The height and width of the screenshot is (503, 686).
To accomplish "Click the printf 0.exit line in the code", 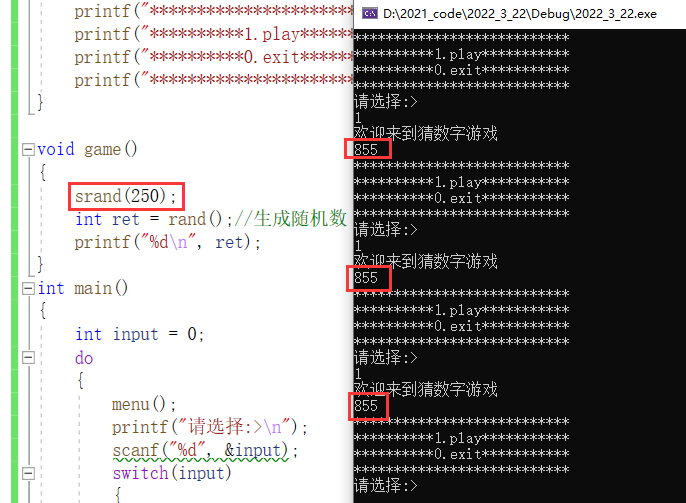I will (x=214, y=57).
